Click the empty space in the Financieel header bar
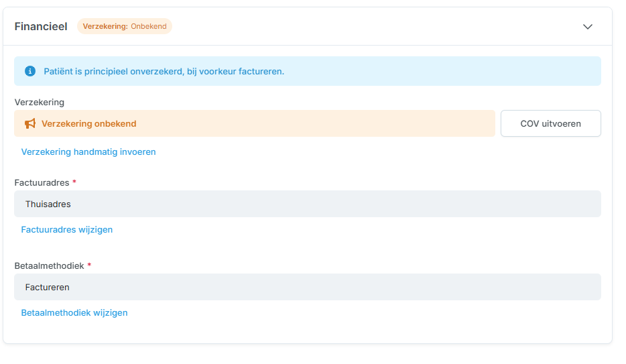This screenshot has height=364, width=626. click(375, 27)
